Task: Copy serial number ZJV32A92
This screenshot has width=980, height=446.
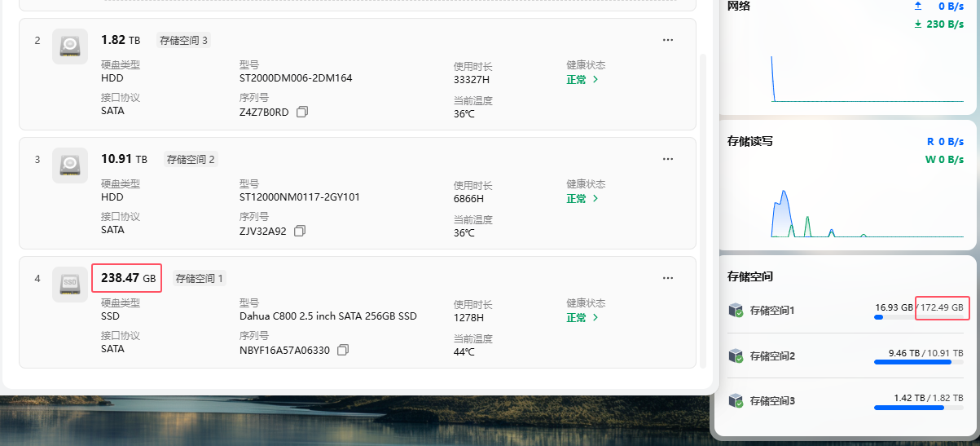Action: (300, 231)
